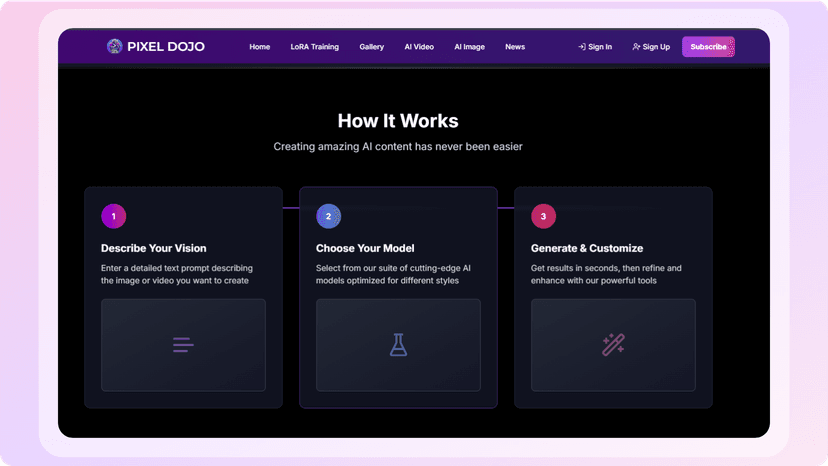Open the Home nav item
The image size is (828, 466).
[259, 47]
